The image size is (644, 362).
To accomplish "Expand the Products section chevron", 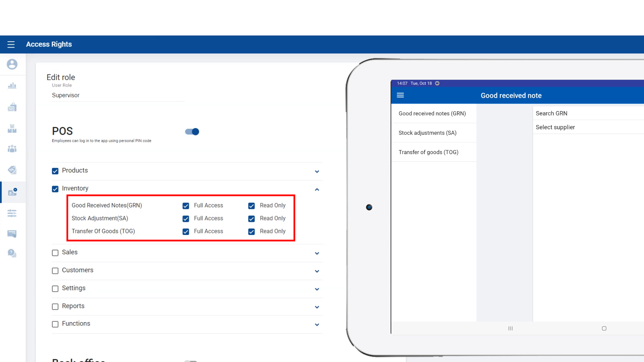I will 317,172.
